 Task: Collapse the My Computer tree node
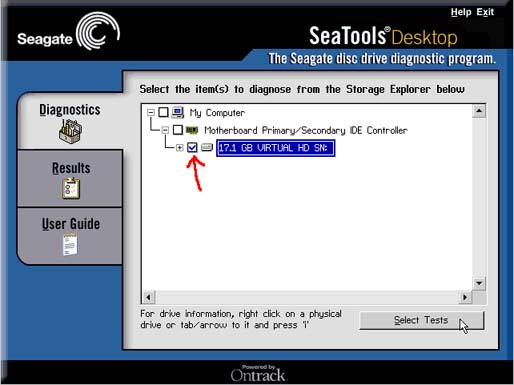click(x=151, y=113)
